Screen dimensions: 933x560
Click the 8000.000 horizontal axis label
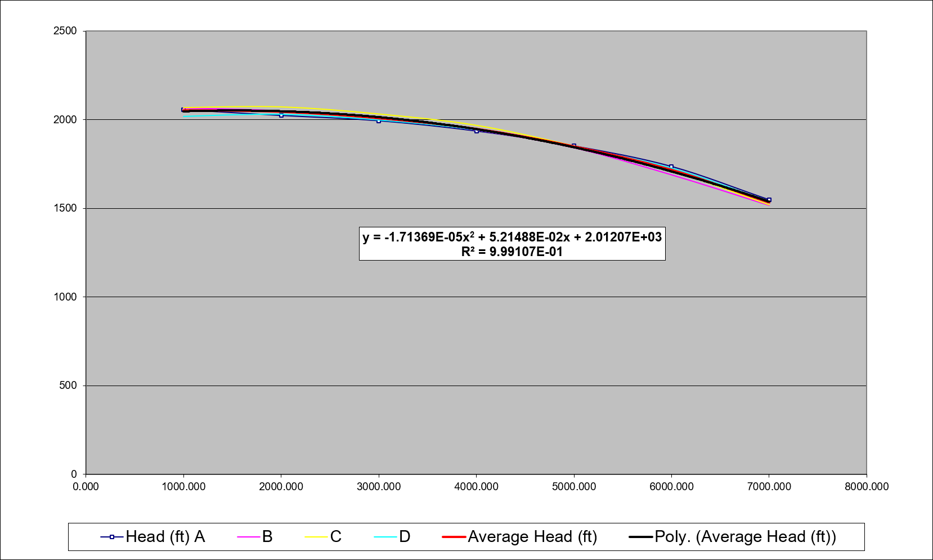tap(867, 487)
